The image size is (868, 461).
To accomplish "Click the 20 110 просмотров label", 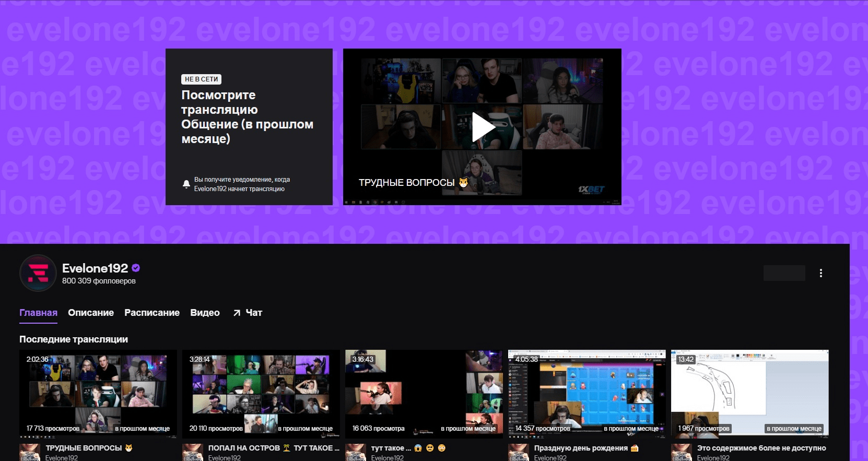I will 216,429.
